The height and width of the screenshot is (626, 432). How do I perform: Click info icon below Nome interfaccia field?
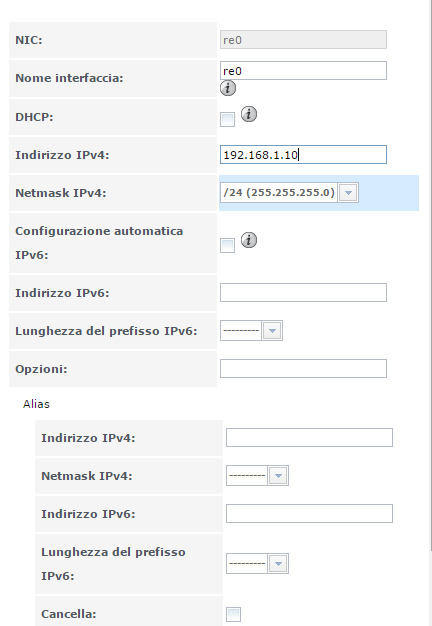(228, 88)
